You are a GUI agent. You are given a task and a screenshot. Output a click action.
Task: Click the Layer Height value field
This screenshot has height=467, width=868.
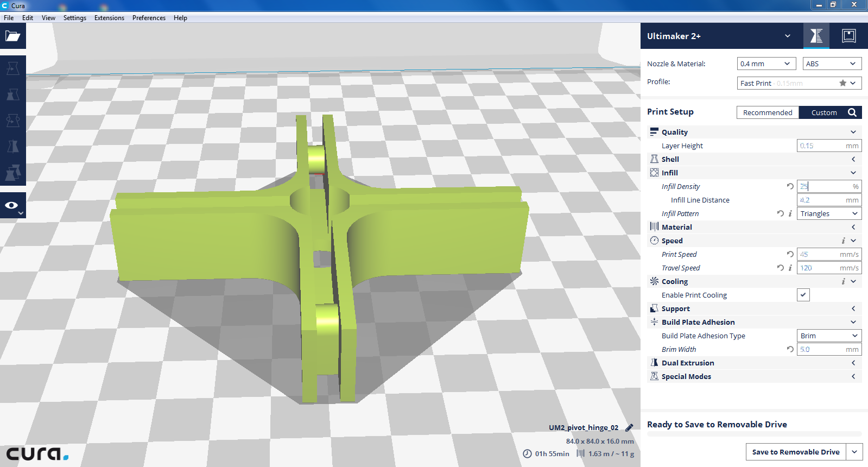point(829,146)
